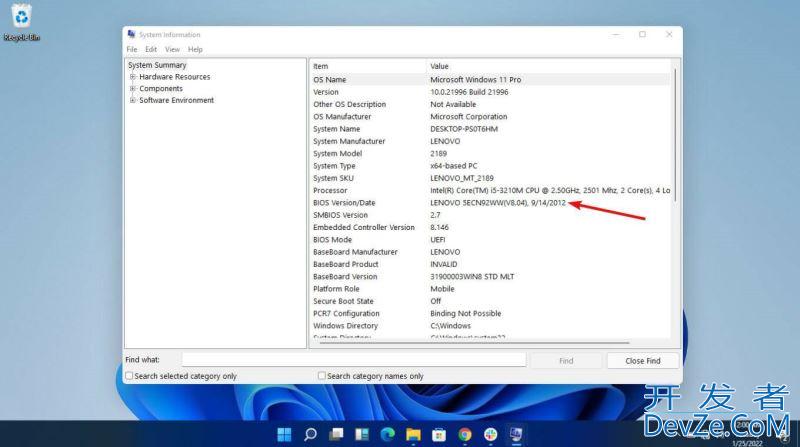The width and height of the screenshot is (800, 447).
Task: Open Microsoft Store from taskbar
Action: click(x=439, y=434)
